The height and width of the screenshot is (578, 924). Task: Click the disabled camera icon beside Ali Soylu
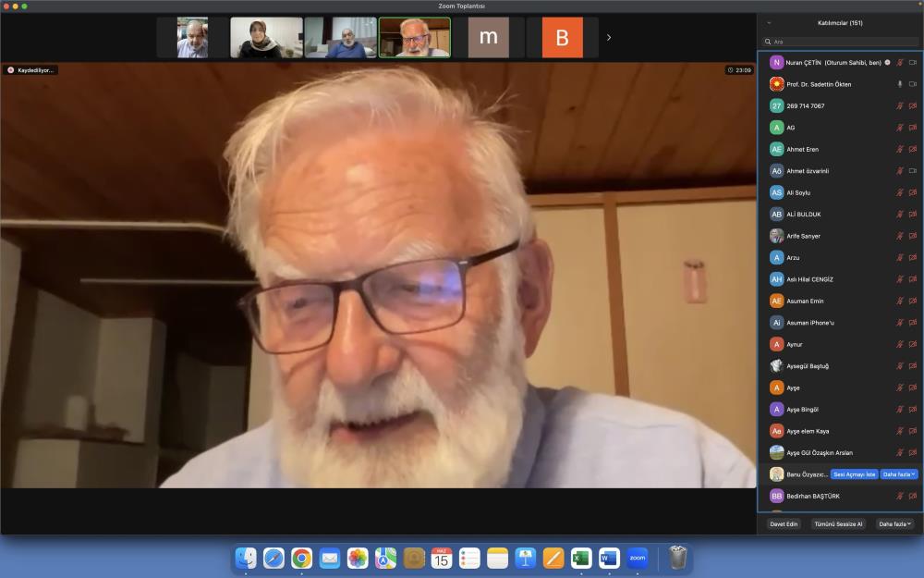pos(913,192)
